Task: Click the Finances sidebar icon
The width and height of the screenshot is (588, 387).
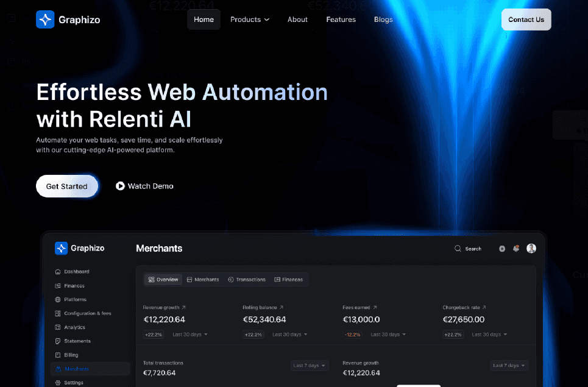Action: coord(58,286)
